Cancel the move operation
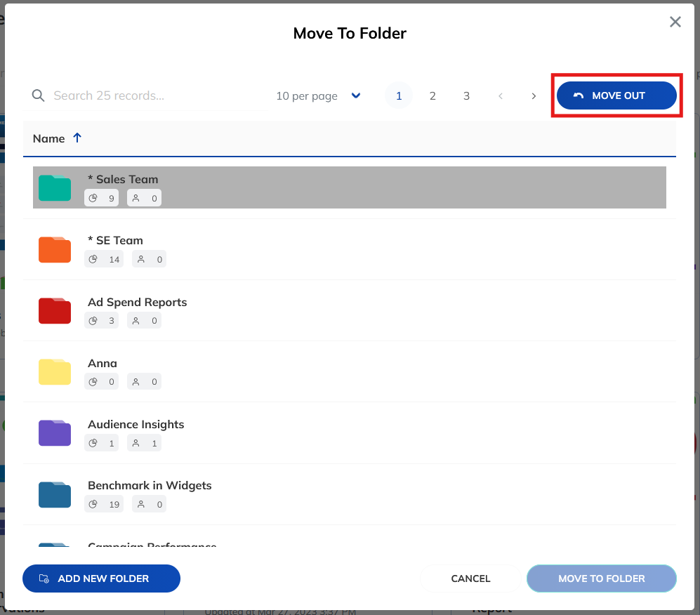 tap(470, 578)
